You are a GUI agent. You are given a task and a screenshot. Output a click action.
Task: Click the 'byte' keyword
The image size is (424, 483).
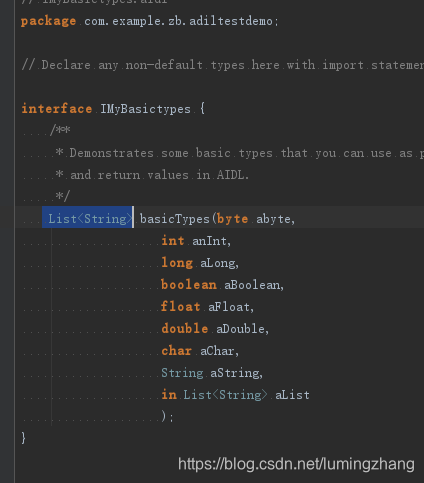tap(233, 219)
